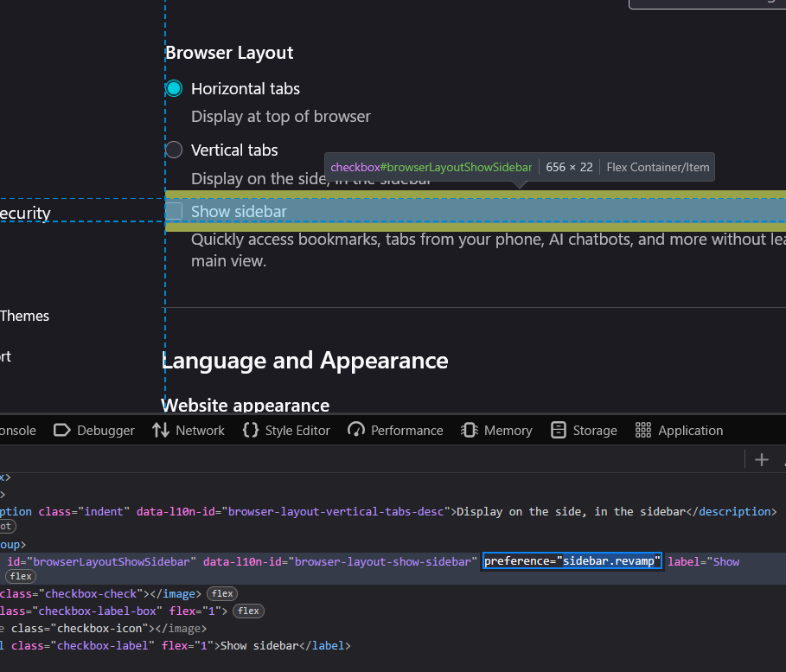
Task: Click the plus icon to create node
Action: [x=761, y=459]
